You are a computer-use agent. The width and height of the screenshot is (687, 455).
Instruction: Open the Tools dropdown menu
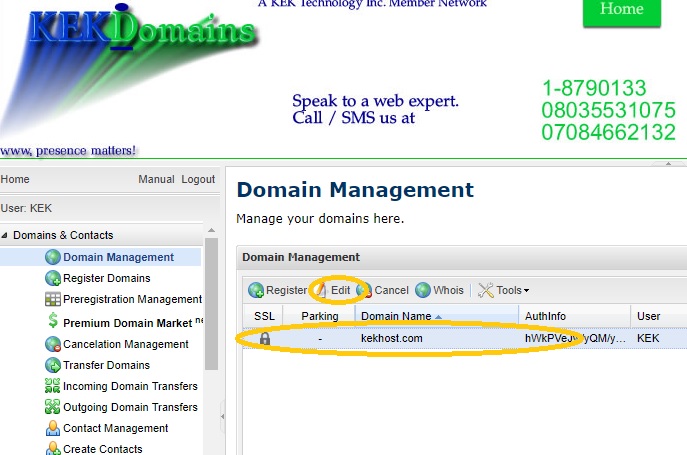click(x=503, y=290)
